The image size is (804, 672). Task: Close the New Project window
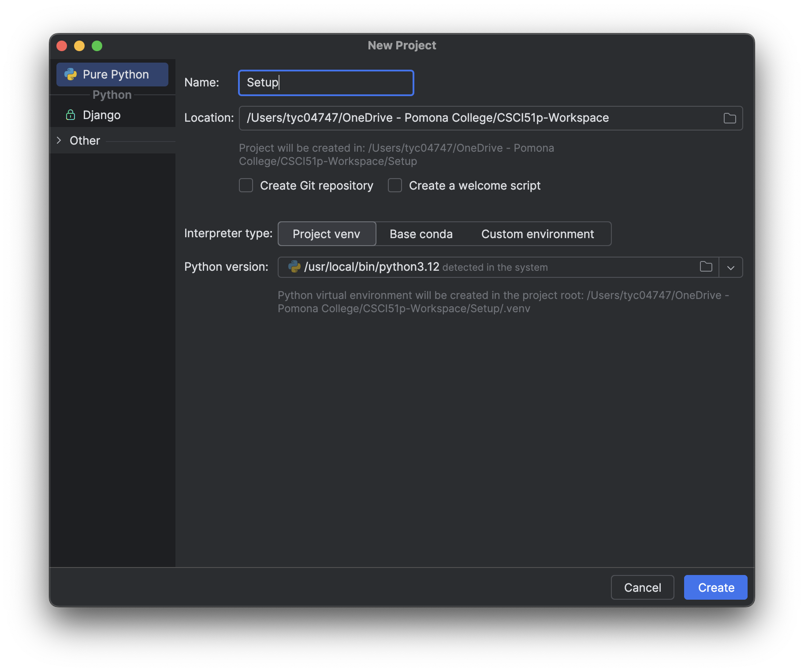(x=62, y=46)
